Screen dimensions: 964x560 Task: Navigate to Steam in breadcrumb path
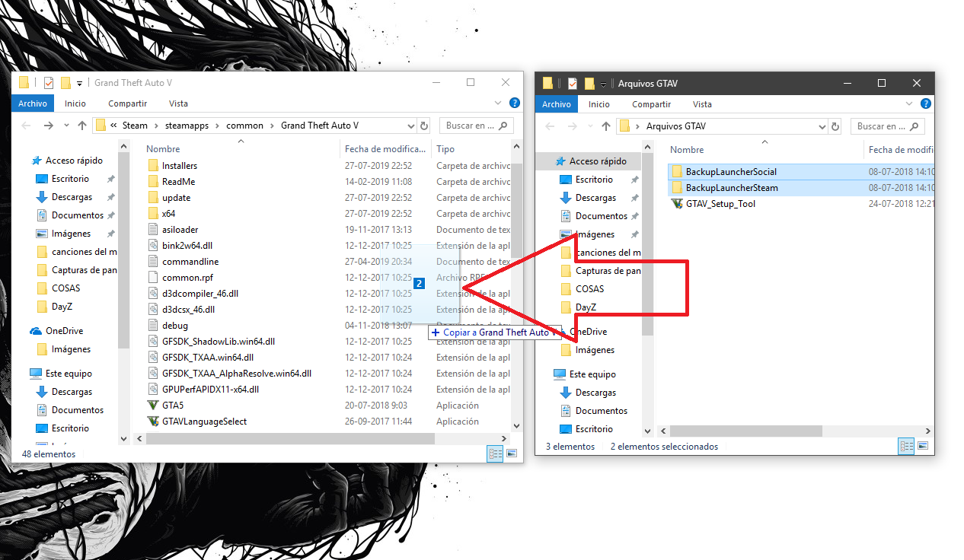click(135, 126)
